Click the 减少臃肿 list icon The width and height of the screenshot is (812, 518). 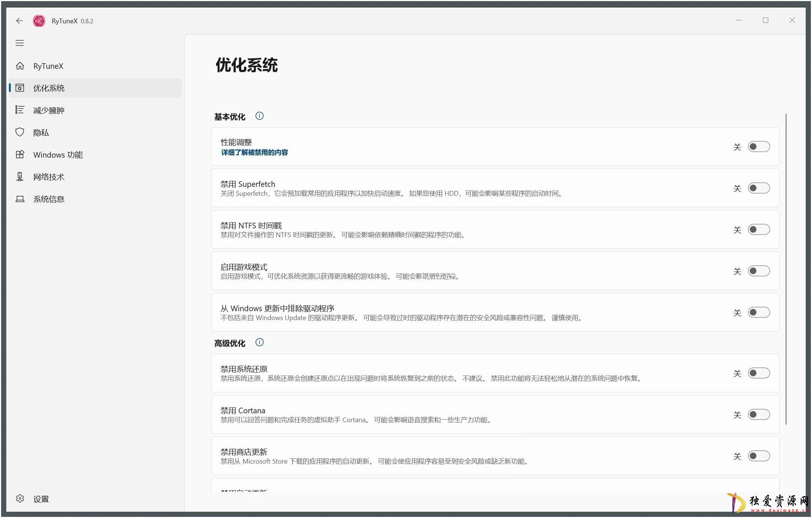[20, 110]
